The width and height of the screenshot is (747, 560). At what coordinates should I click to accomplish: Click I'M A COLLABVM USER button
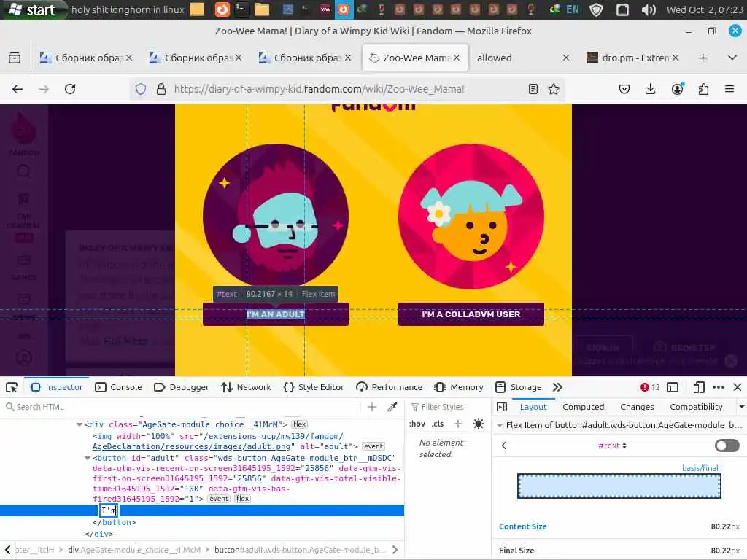471,314
